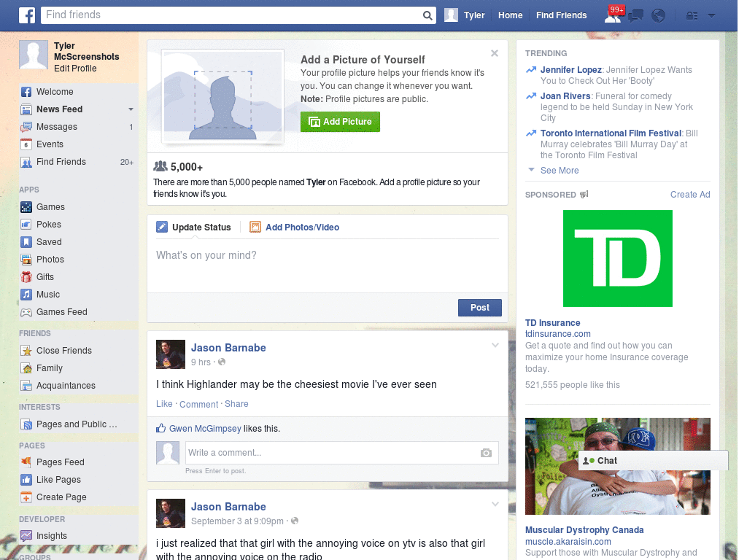
Task: Open Close Friends star icon
Action: 26,351
